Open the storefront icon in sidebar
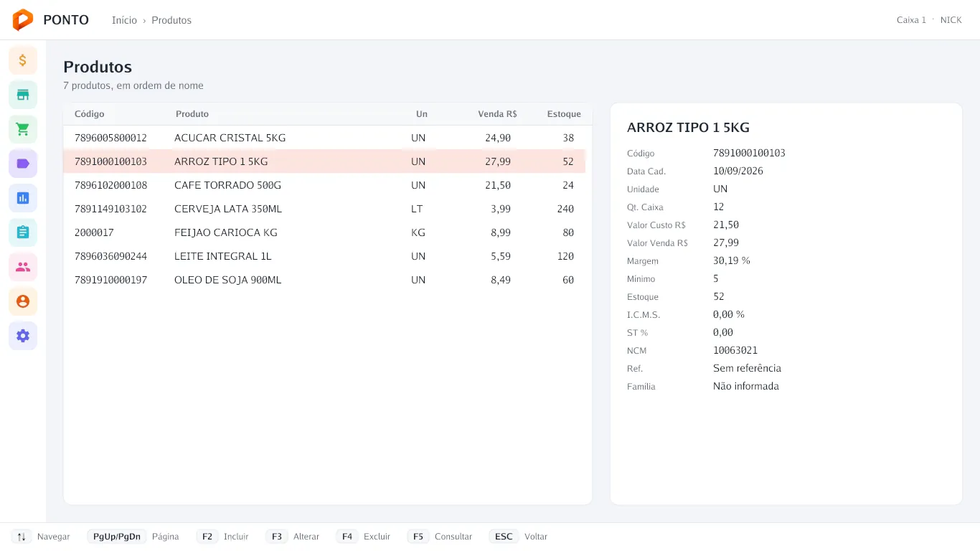This screenshot has width=980, height=551. pyautogui.click(x=23, y=95)
